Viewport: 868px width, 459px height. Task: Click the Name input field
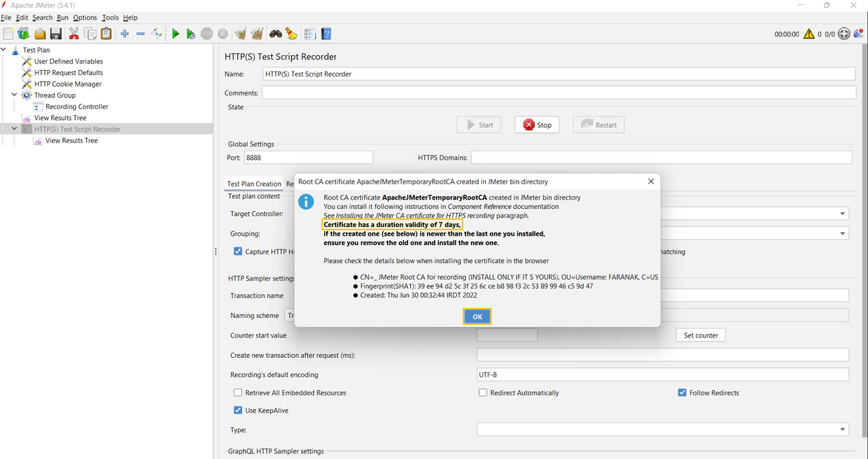click(x=558, y=74)
